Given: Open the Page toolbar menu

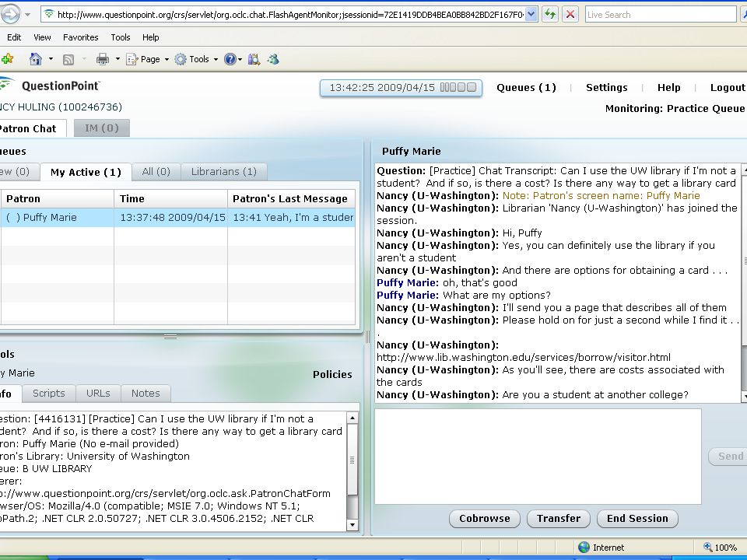Looking at the screenshot, I should pos(147,59).
